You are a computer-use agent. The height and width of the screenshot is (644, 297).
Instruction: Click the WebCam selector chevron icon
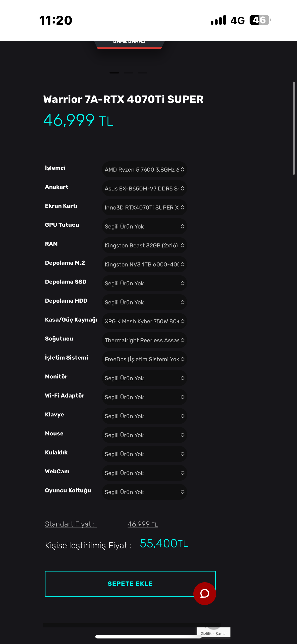coord(183,473)
